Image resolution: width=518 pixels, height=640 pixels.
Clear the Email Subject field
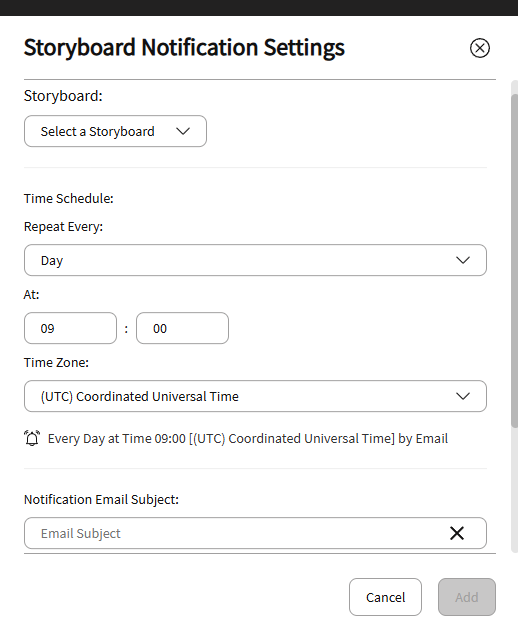tap(457, 533)
